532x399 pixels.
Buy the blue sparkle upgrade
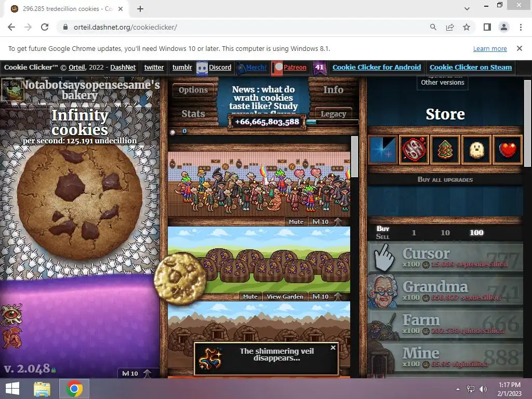383,150
